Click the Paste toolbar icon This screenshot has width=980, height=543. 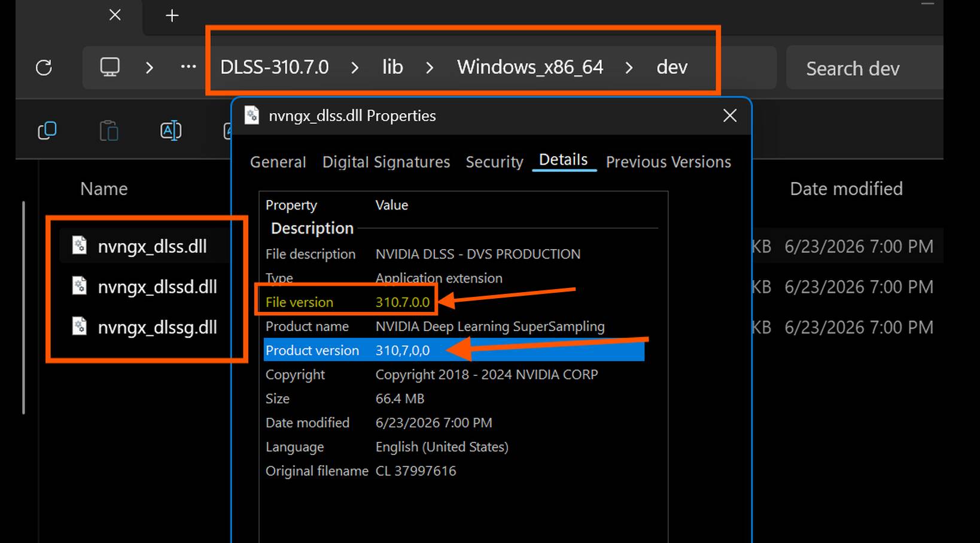(x=109, y=131)
